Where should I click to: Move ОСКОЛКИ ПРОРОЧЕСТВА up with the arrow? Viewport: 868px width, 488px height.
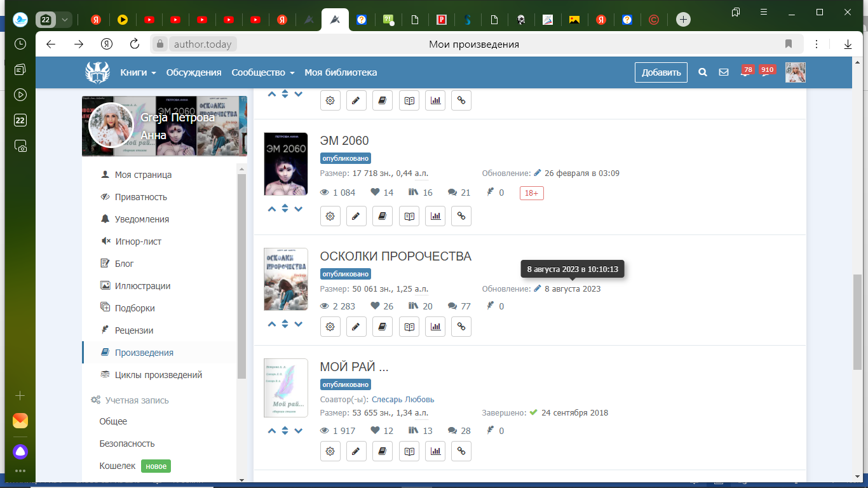tap(272, 324)
